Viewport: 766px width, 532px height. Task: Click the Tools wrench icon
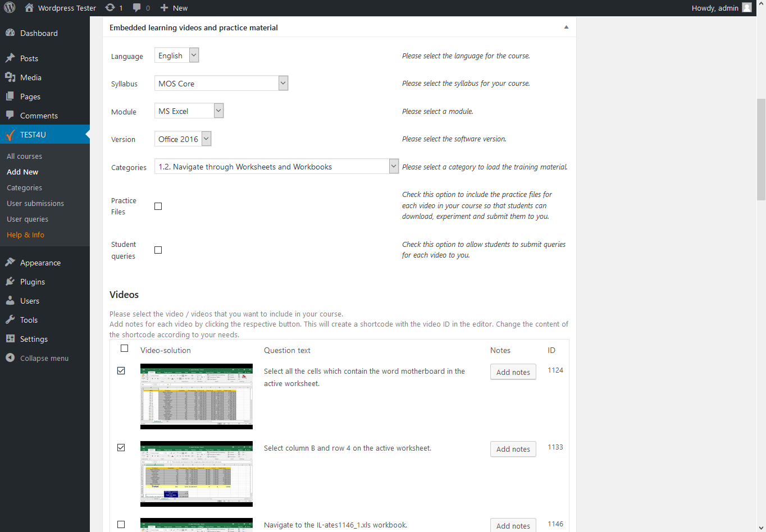coord(10,319)
